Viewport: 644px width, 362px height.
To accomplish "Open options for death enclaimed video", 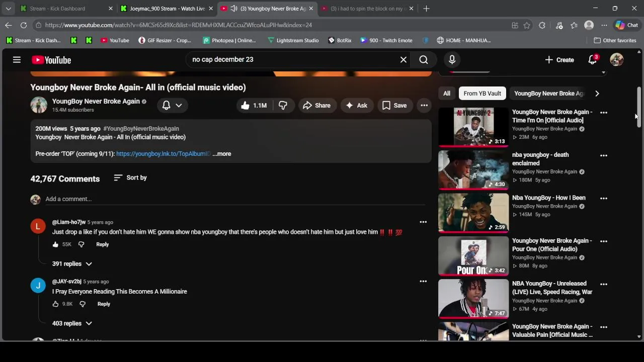I will coord(604,155).
